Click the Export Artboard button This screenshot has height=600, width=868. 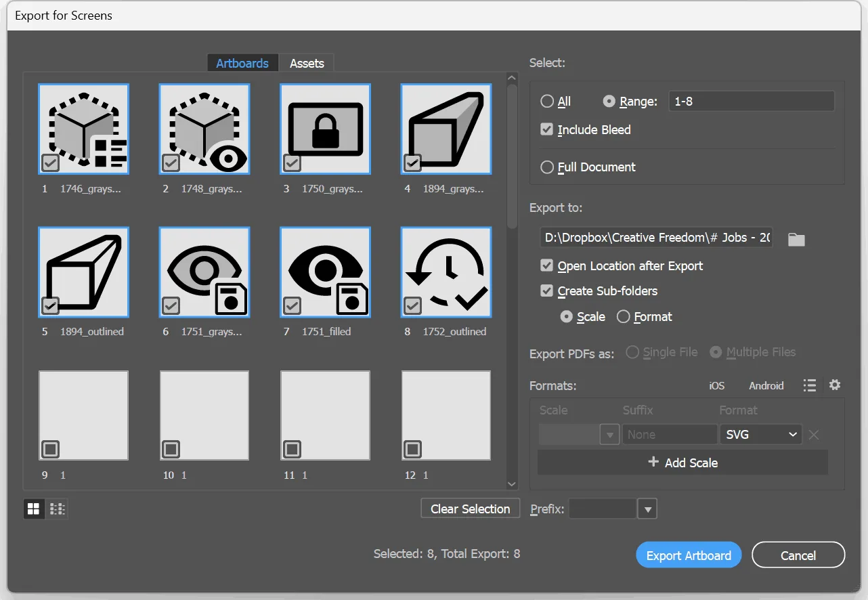point(689,555)
